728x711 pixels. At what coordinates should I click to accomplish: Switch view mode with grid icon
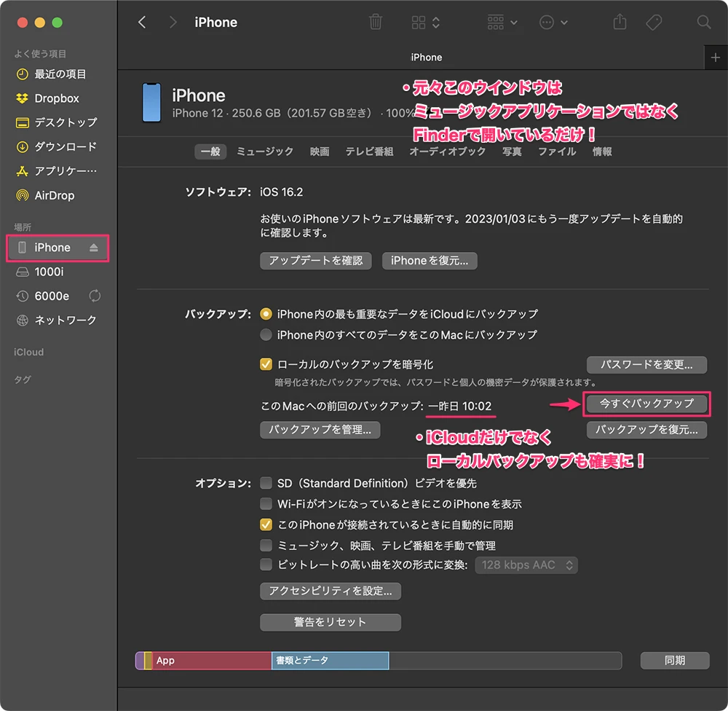pos(425,23)
